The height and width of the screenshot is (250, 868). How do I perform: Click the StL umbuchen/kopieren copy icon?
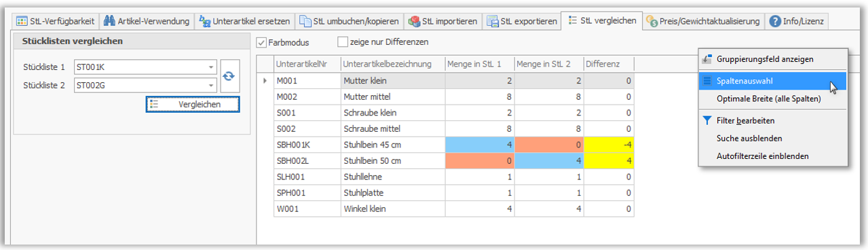point(306,21)
